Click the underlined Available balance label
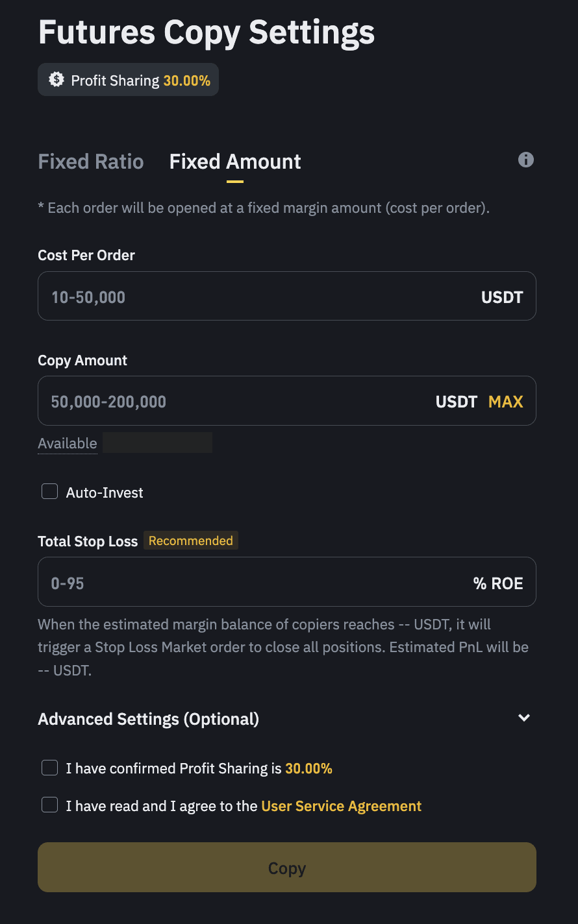Screen dimensions: 578x924 point(68,444)
